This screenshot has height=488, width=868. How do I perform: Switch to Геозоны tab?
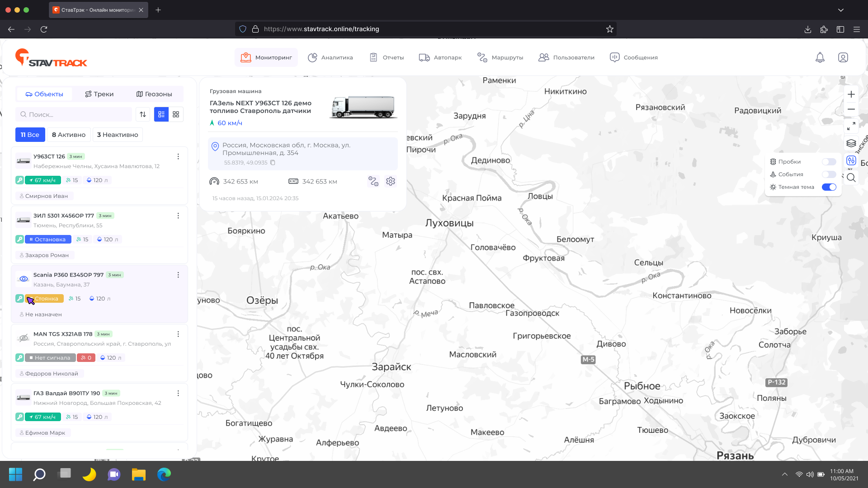[154, 94]
